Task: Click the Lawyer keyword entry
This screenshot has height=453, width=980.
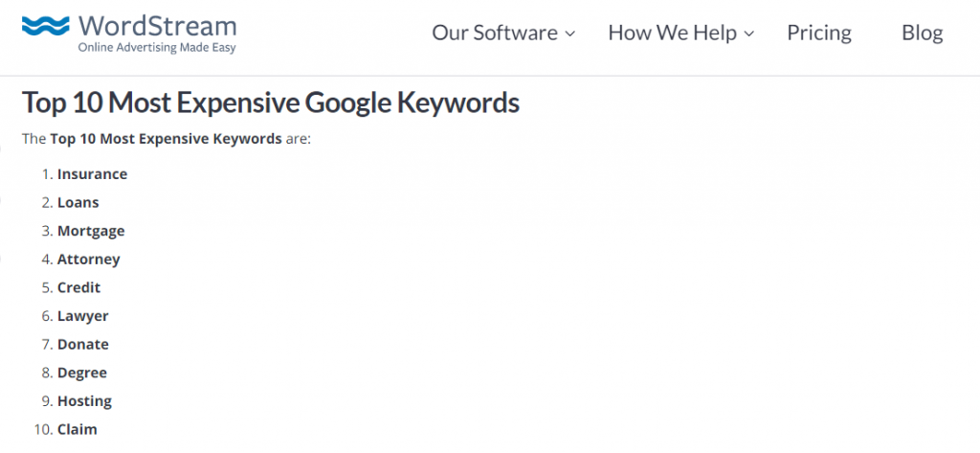Action: tap(83, 315)
